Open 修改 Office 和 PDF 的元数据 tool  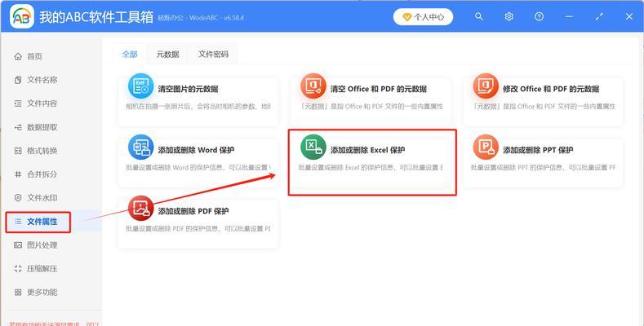coord(551,89)
